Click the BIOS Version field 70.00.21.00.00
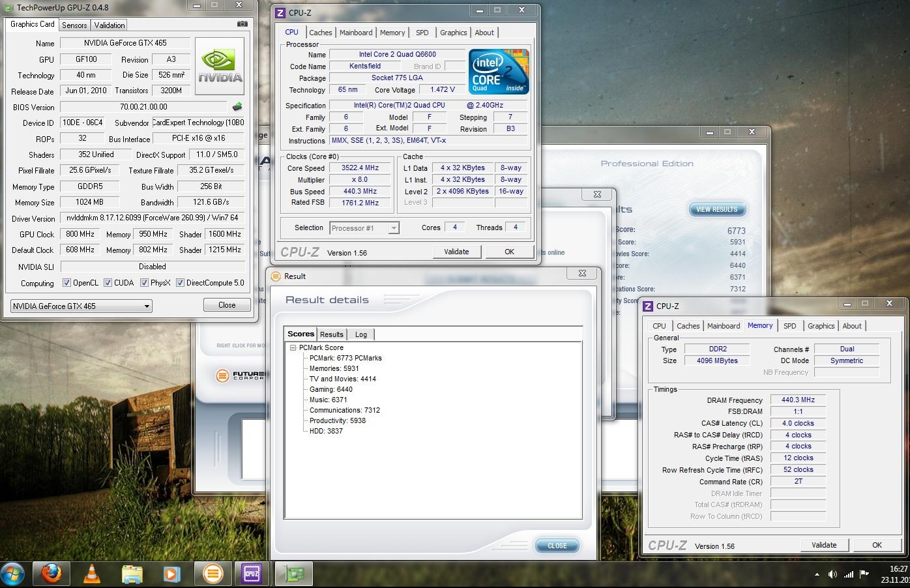Screen dimensions: 910x588 (x=143, y=107)
